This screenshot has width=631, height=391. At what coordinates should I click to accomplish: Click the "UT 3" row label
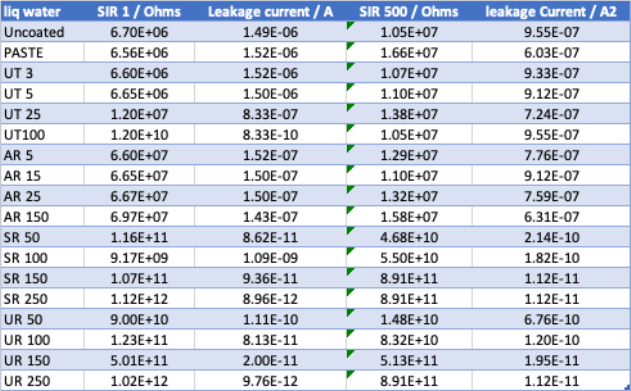(x=19, y=73)
